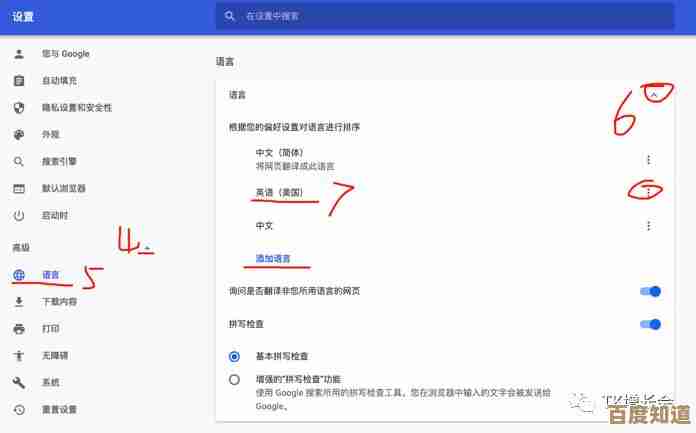Open 搜索引擎 magnifier icon in sidebar
This screenshot has width=696, height=433.
tap(19, 161)
